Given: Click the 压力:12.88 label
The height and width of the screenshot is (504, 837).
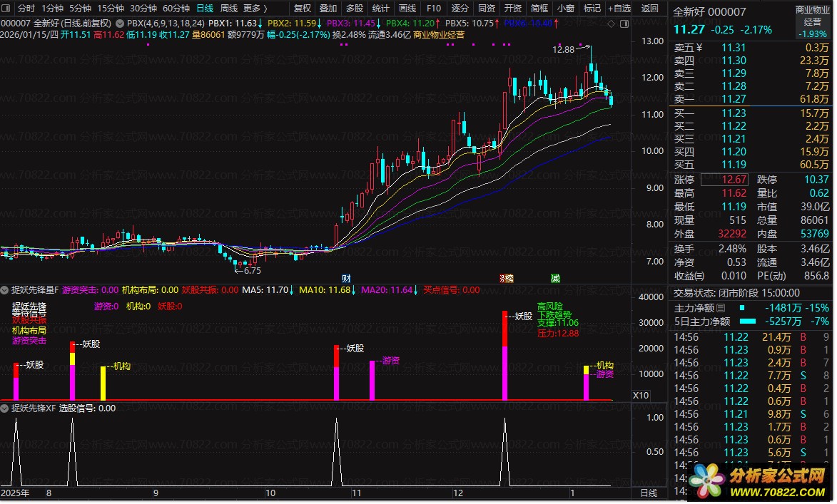Looking at the screenshot, I should tap(558, 334).
